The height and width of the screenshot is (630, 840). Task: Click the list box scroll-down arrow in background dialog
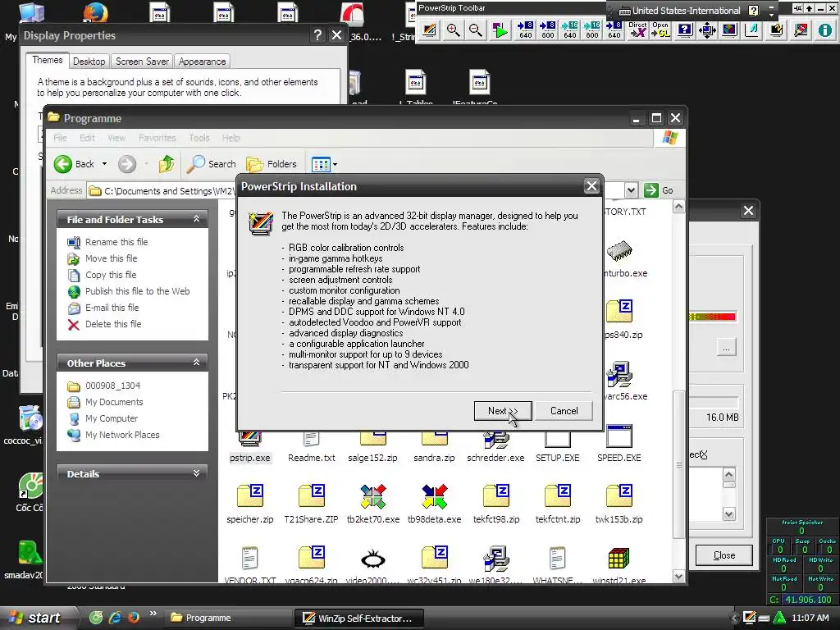coord(728,514)
